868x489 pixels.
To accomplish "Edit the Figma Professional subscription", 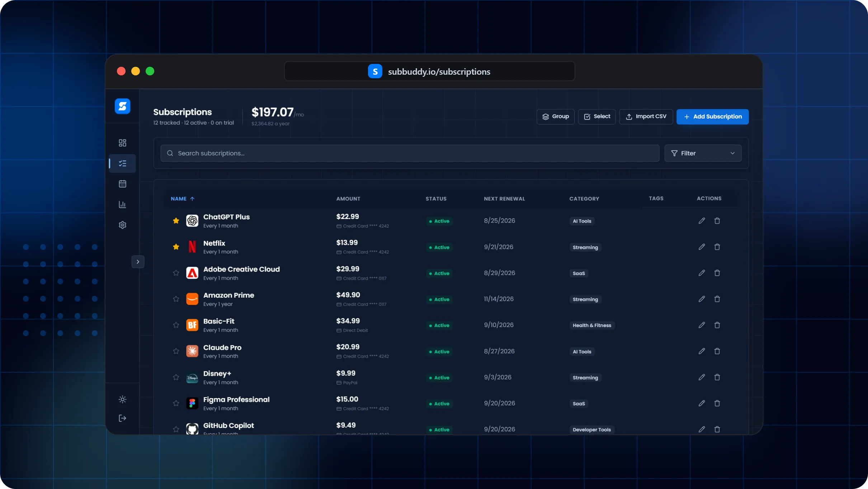I will pos(702,403).
